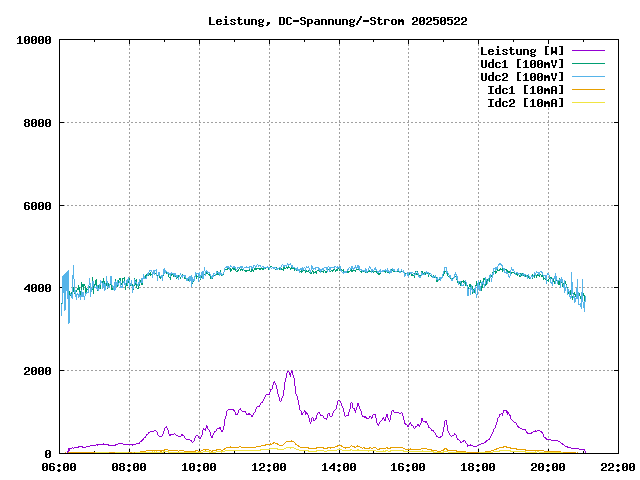Click the power curve's evening bump before 19:00
This screenshot has width=640, height=480.
coord(506,412)
